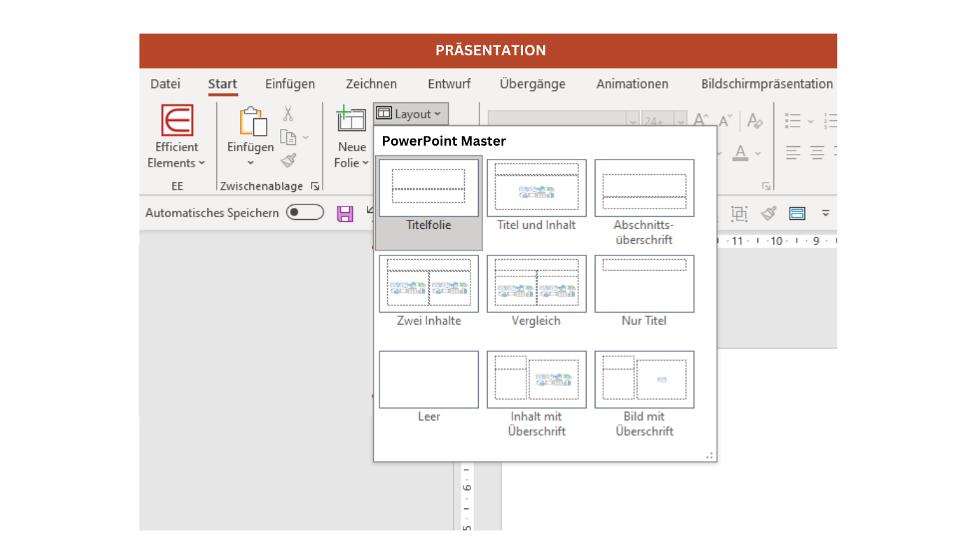
Task: Go to the Übergänge tab
Action: click(x=533, y=84)
